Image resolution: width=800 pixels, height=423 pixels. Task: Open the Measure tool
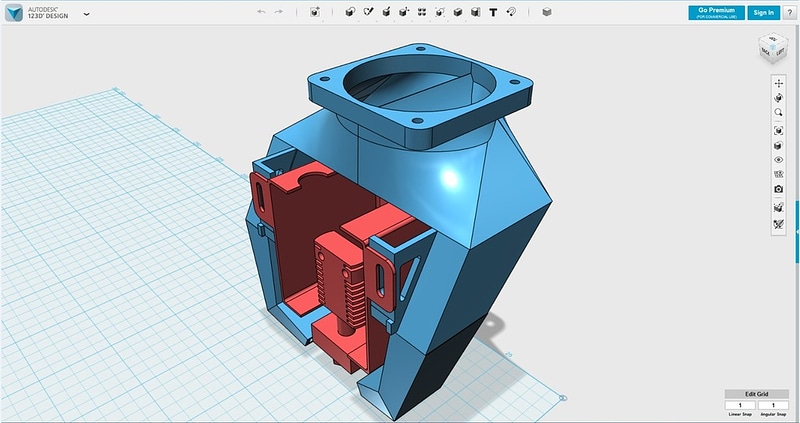[476, 12]
